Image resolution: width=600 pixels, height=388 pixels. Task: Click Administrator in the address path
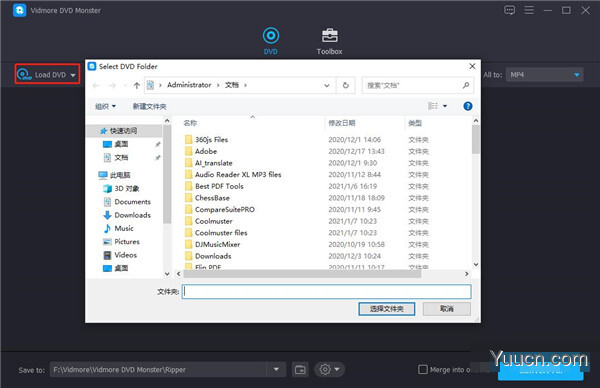[189, 85]
